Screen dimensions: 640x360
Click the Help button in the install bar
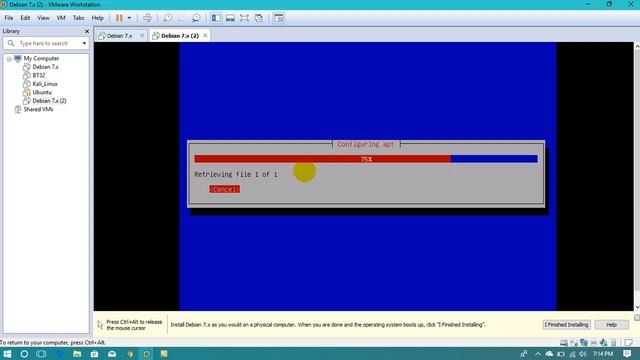611,325
